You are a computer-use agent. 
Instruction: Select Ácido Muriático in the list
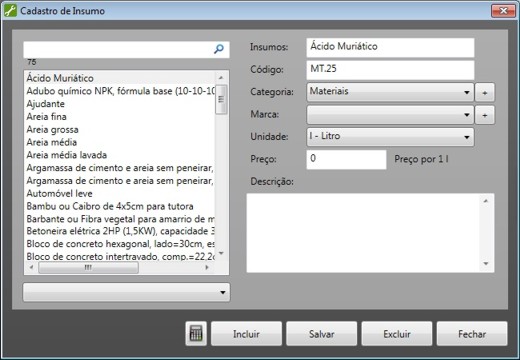[x=120, y=78]
